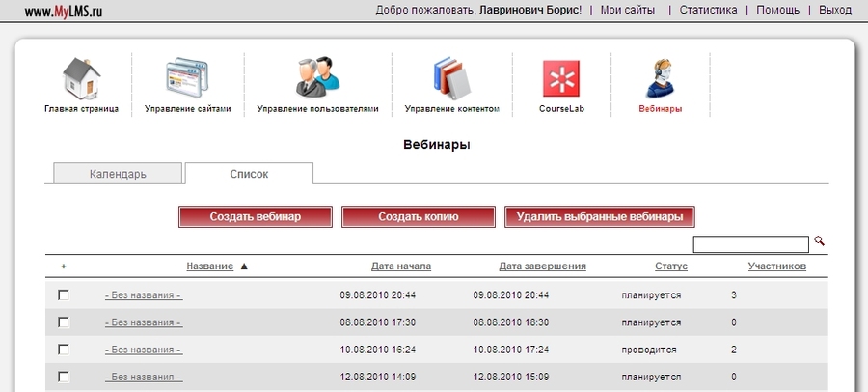Switch to the Календарь tab
Viewport: 868px width, 392px height.
(x=118, y=174)
